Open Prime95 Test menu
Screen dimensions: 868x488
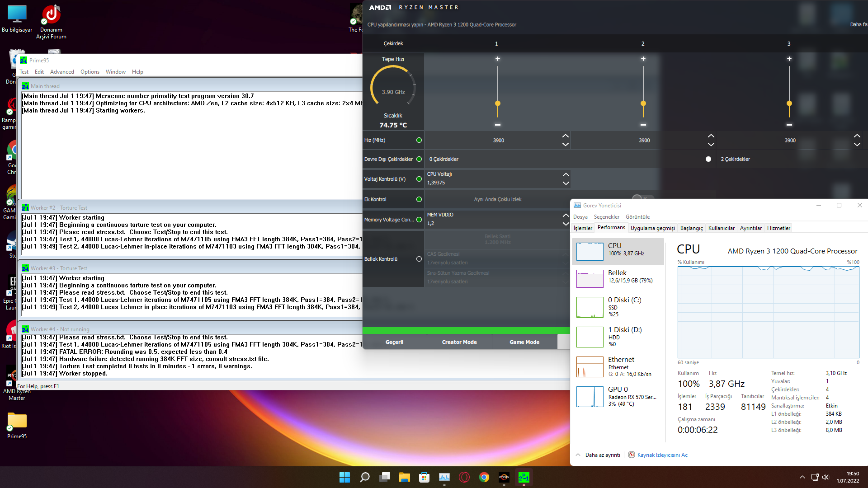[24, 72]
